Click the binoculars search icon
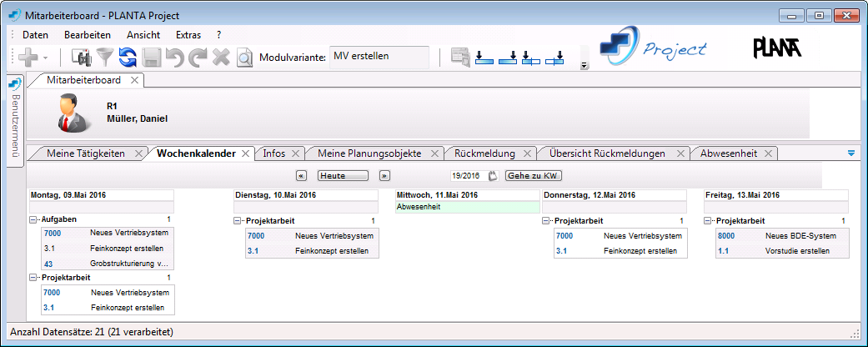The width and height of the screenshot is (868, 347). 81,58
